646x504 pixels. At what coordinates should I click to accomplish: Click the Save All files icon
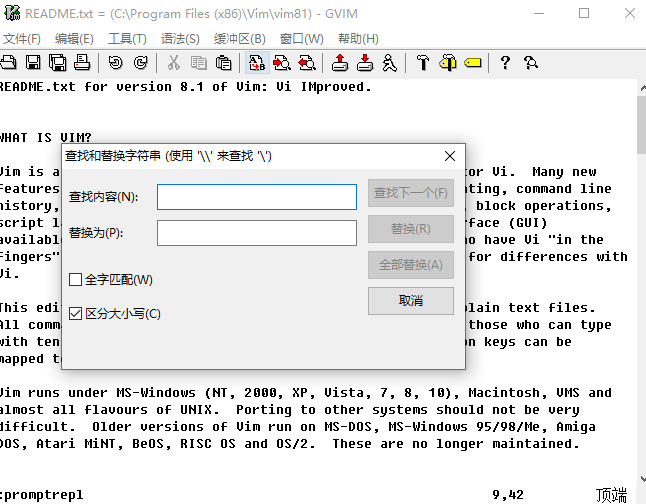pos(58,62)
